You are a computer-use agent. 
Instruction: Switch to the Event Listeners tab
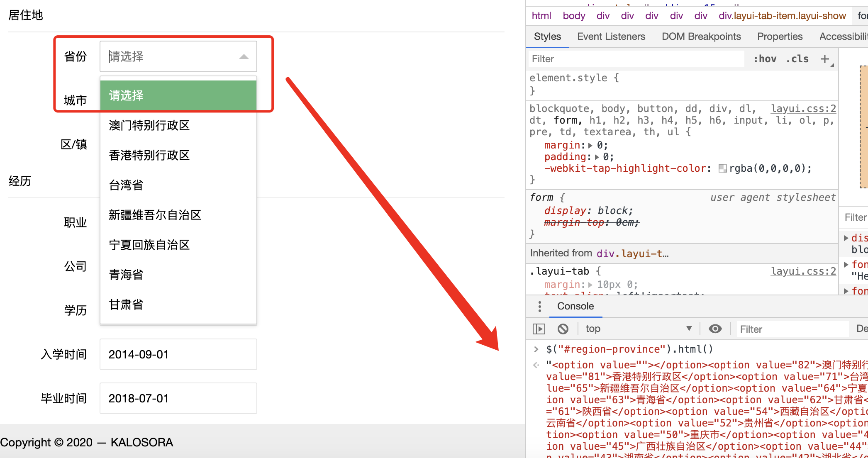(611, 37)
